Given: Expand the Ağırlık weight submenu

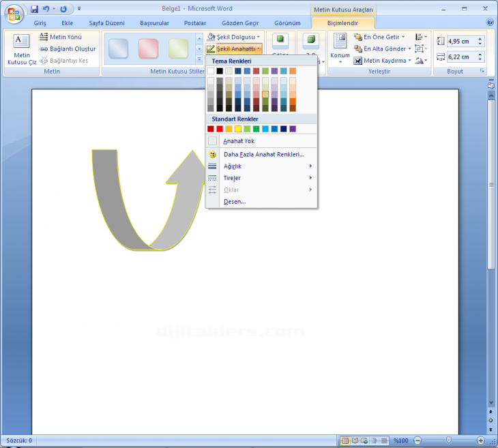Looking at the screenshot, I should pos(261,166).
